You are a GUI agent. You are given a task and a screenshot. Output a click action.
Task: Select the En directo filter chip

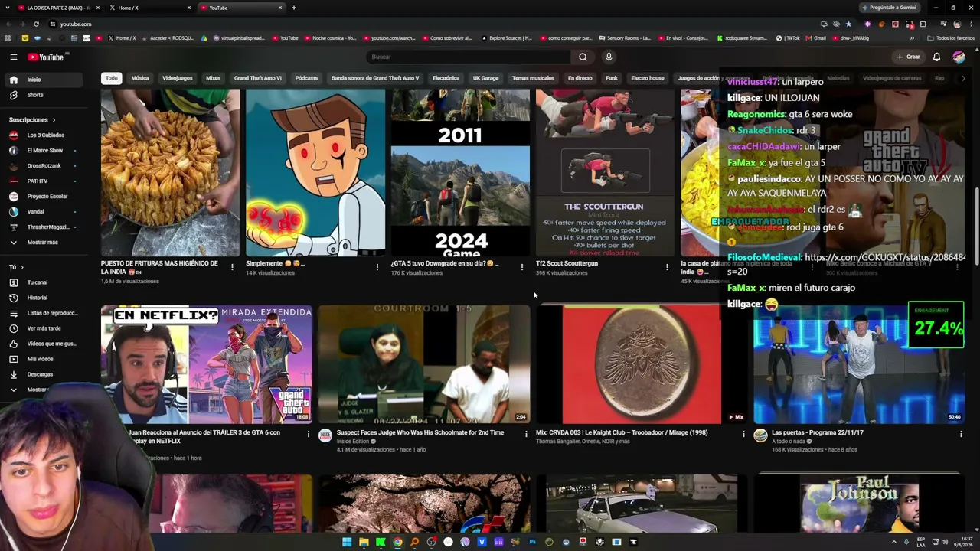580,78
